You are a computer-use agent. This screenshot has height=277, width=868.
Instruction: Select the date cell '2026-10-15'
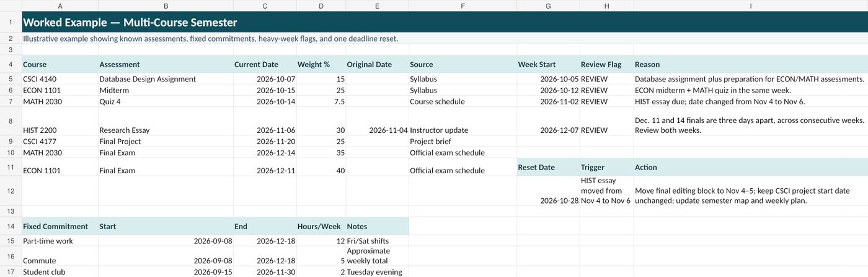tap(265, 90)
